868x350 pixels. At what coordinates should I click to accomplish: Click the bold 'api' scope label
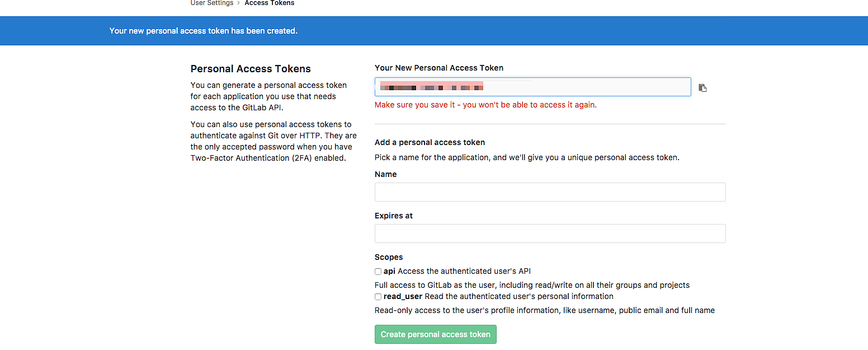(x=389, y=271)
